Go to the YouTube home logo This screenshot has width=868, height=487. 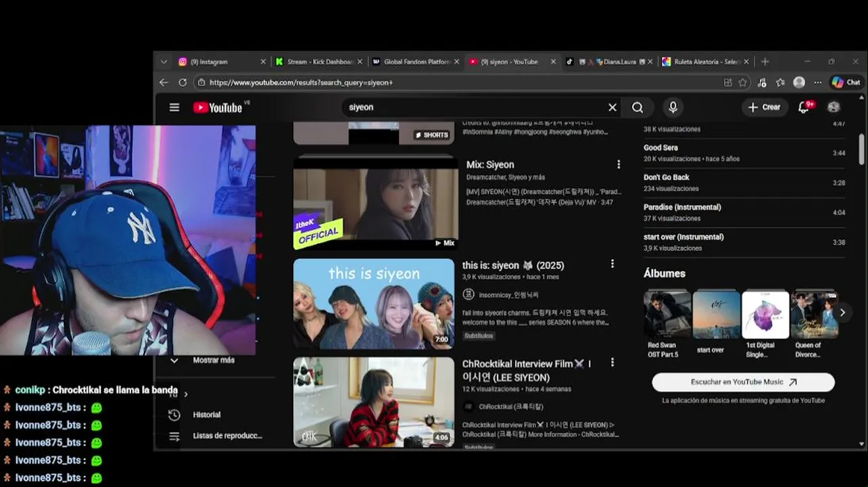click(x=218, y=108)
